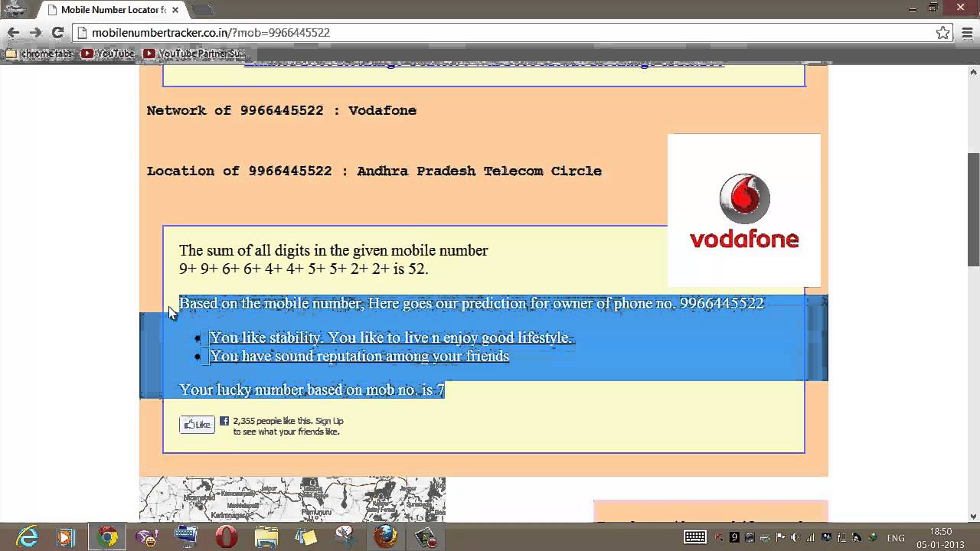
Task: Close the Mobile Number Locator tab
Action: coord(175,10)
